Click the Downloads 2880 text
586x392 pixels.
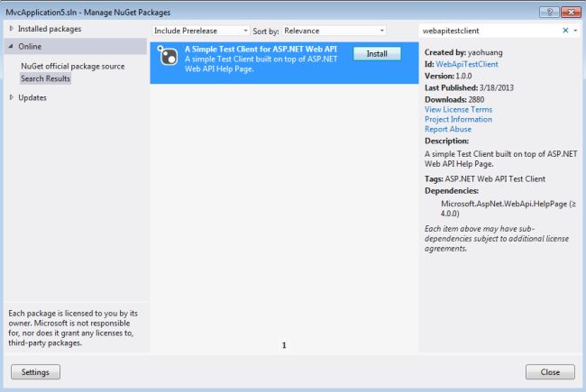coord(454,99)
